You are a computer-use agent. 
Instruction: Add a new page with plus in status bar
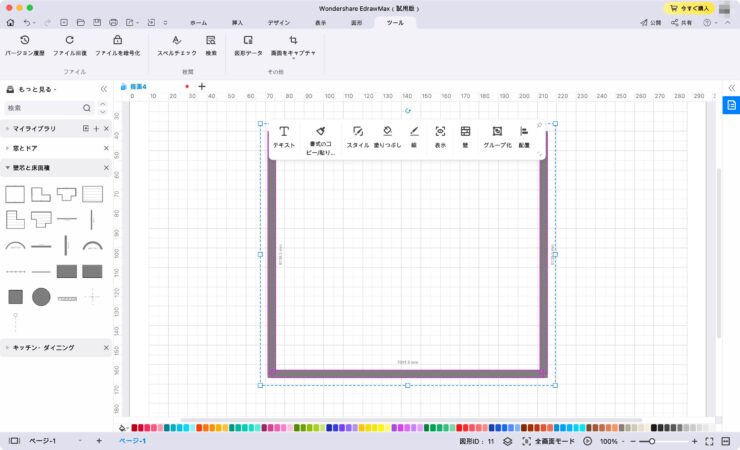point(99,441)
